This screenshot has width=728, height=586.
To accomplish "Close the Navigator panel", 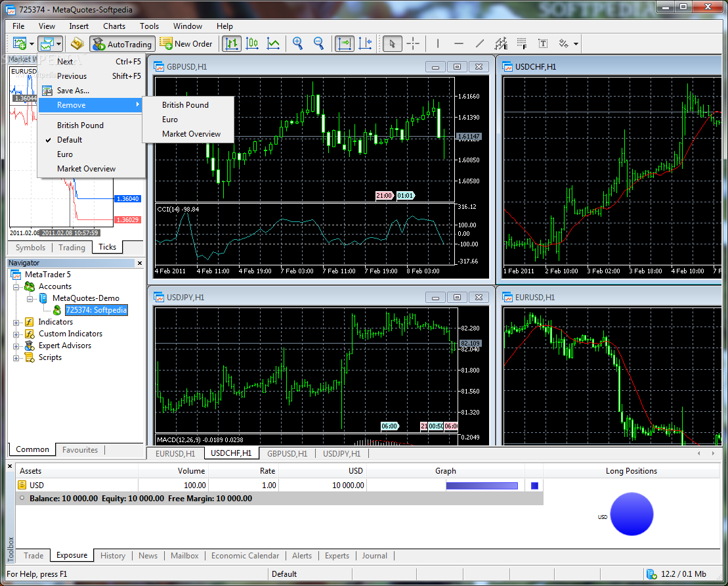I will pos(140,263).
